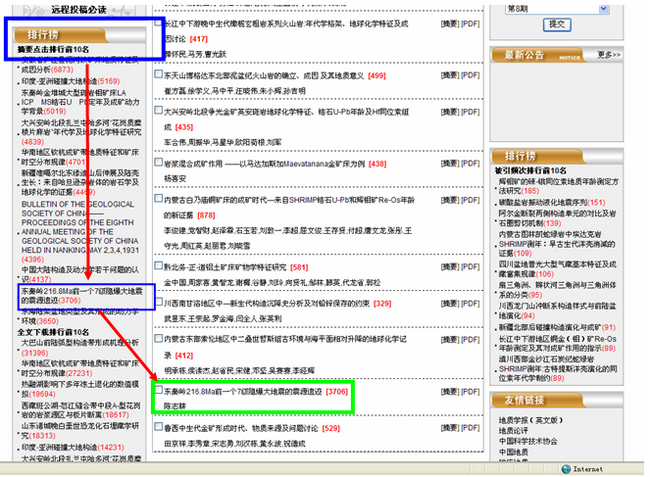
Task: Open the 第8期 issue dropdown
Action: 558,6
